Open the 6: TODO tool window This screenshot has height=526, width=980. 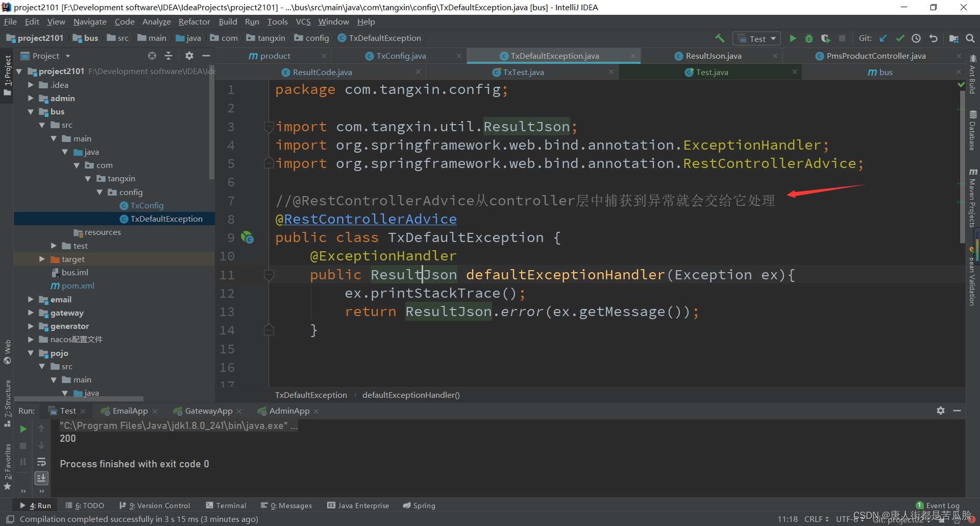(x=85, y=506)
